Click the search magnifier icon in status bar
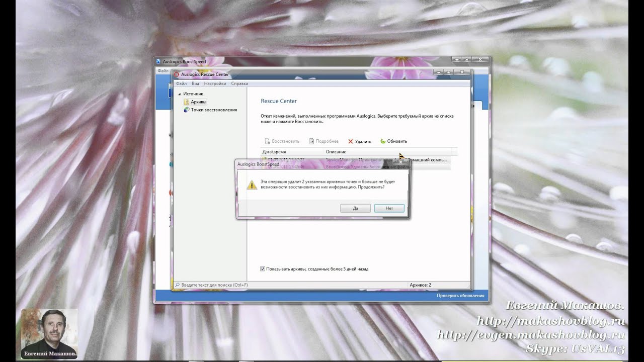Viewport: 644px width, 362px height. point(177,285)
